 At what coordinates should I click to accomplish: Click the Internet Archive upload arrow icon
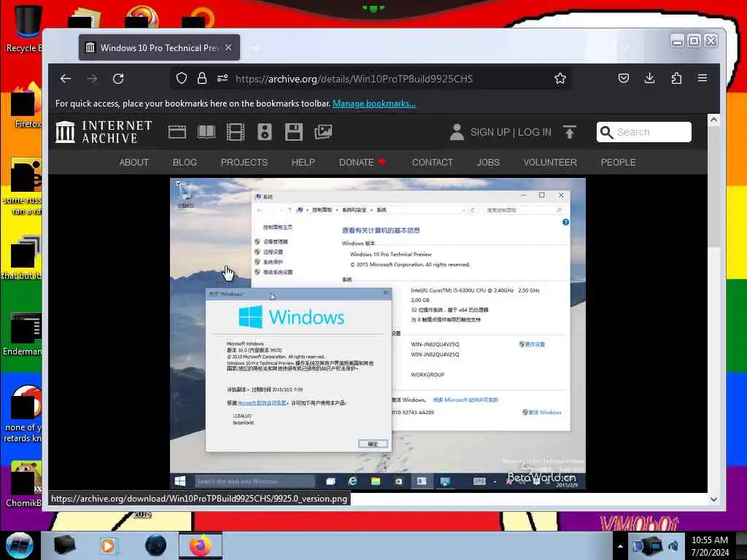pos(569,132)
